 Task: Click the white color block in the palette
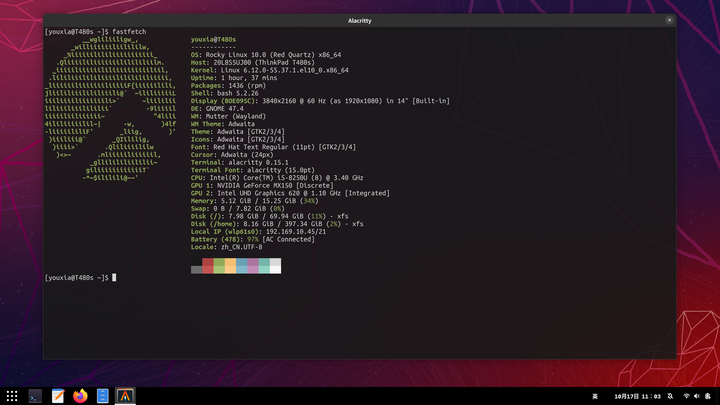[x=276, y=266]
